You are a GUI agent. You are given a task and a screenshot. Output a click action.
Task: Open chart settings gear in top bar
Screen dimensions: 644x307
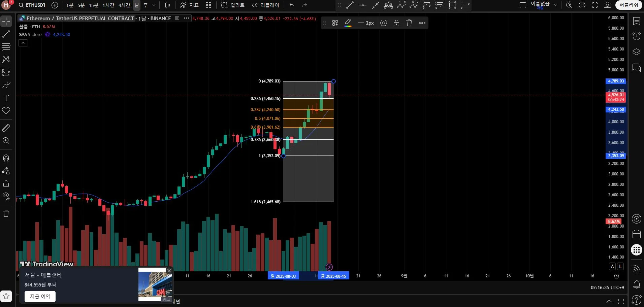(x=582, y=5)
